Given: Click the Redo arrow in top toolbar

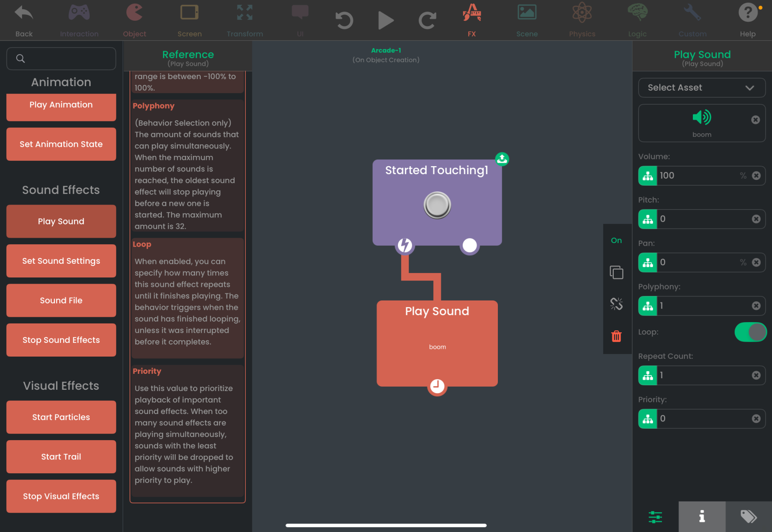Looking at the screenshot, I should (427, 20).
